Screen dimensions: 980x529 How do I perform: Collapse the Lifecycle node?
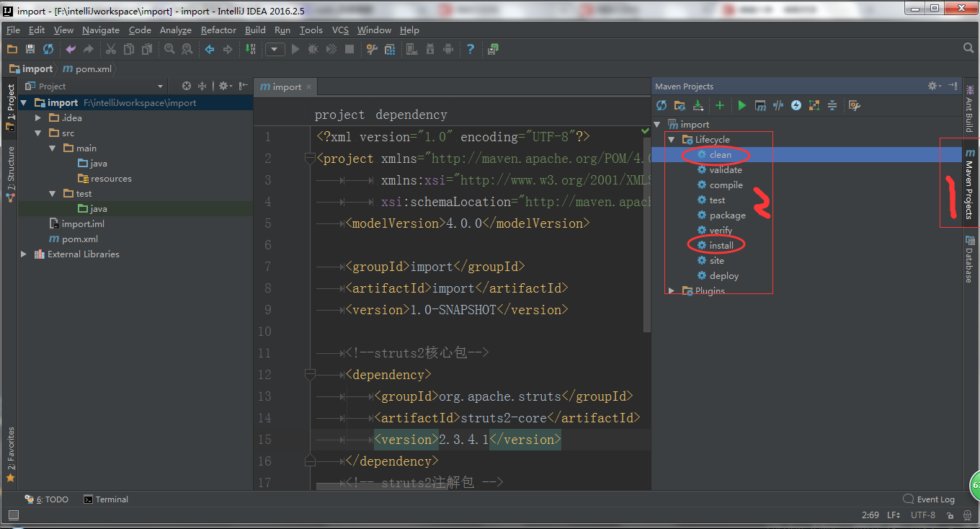click(x=672, y=140)
